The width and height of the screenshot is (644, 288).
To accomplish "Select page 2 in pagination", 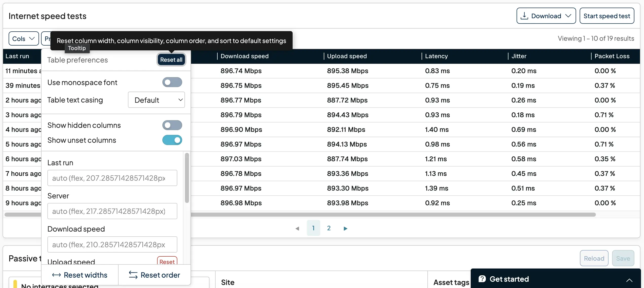I will pos(329,228).
